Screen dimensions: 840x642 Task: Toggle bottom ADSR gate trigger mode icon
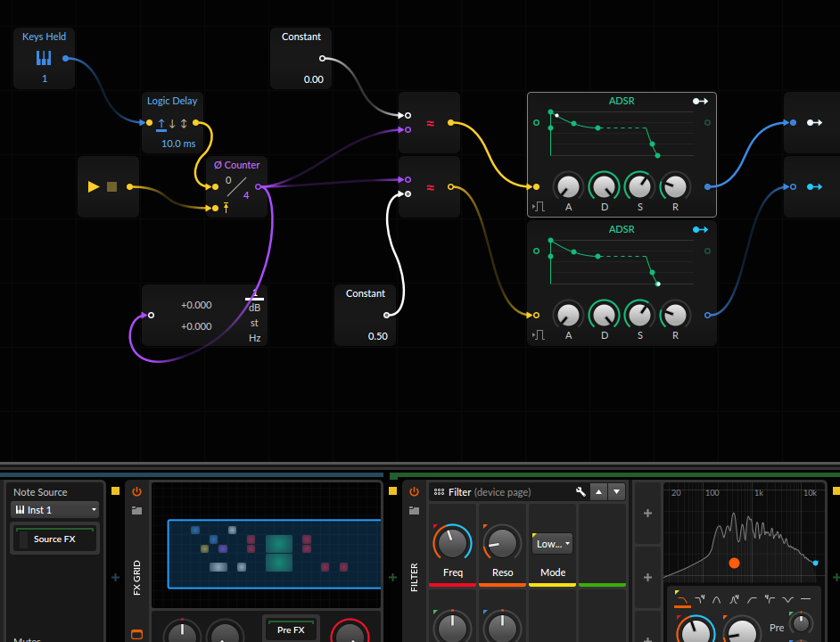(539, 335)
